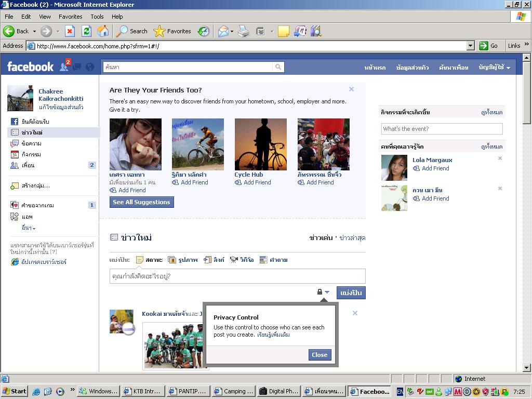
Task: Click the search magnifier button
Action: coord(278,67)
